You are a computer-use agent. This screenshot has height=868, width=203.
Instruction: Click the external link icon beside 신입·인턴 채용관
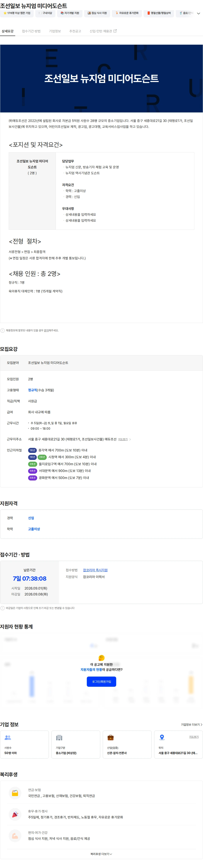click(x=115, y=31)
